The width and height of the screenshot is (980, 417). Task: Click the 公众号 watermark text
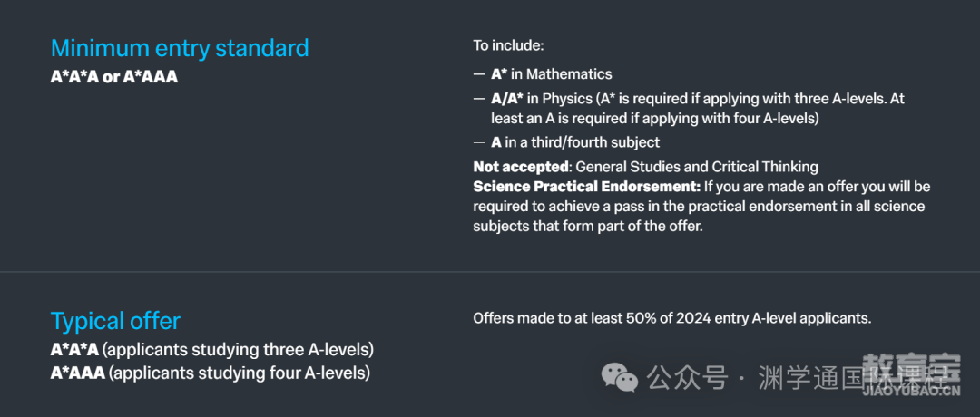tap(688, 378)
